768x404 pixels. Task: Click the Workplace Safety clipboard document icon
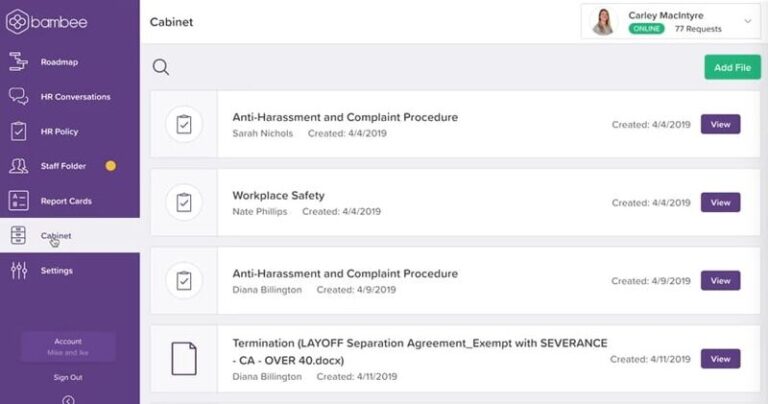pyautogui.click(x=184, y=202)
